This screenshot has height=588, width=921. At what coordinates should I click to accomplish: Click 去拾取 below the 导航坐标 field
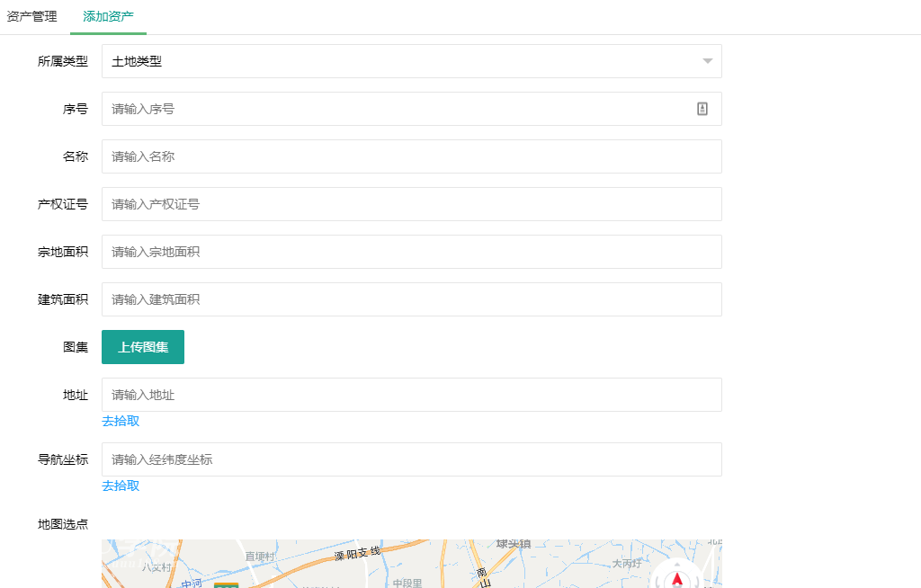coord(121,486)
